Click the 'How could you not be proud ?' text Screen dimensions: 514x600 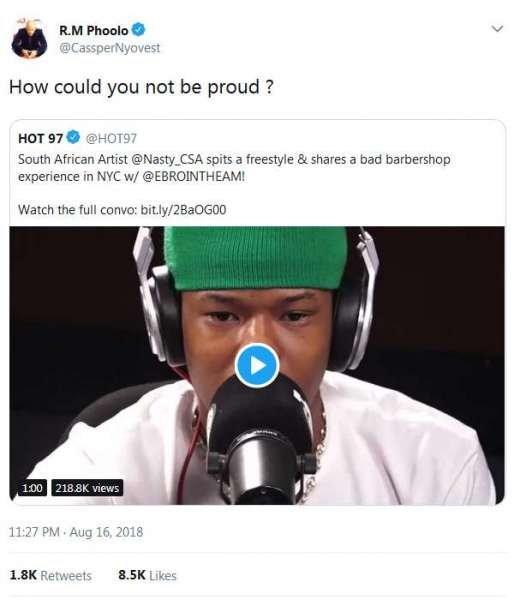(141, 87)
